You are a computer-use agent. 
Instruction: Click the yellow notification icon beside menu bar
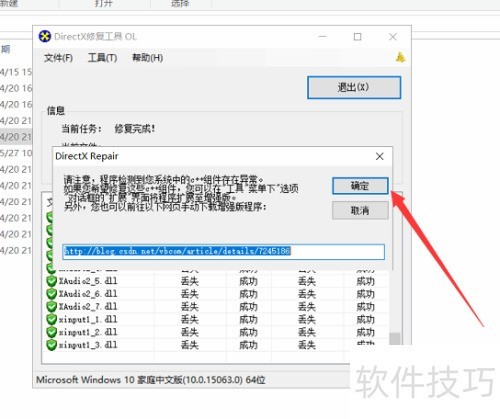(x=400, y=57)
